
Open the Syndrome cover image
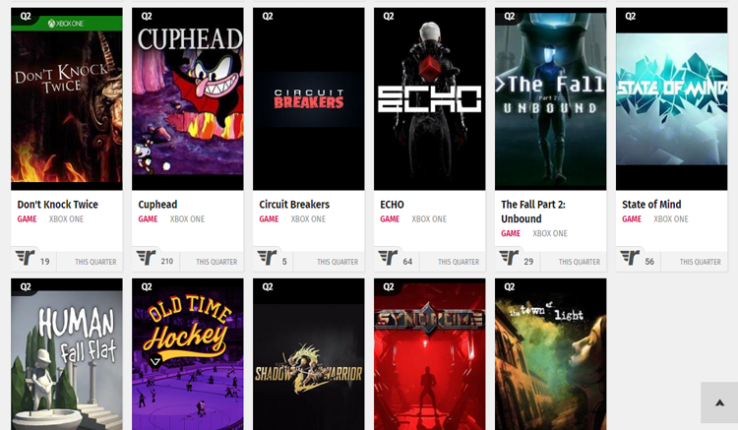click(x=430, y=354)
